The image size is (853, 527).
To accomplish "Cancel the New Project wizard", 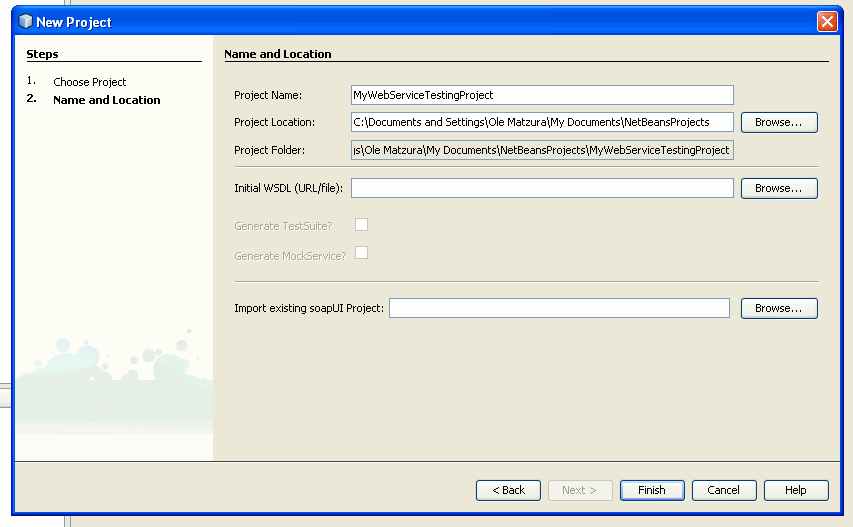I will coord(724,491).
